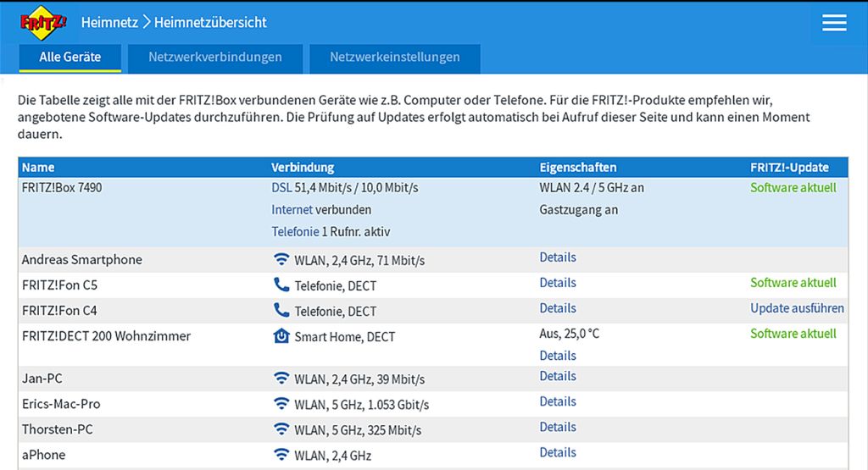Screen dimensions: 868x470
Task: Open the DSL link
Action: pos(281,187)
